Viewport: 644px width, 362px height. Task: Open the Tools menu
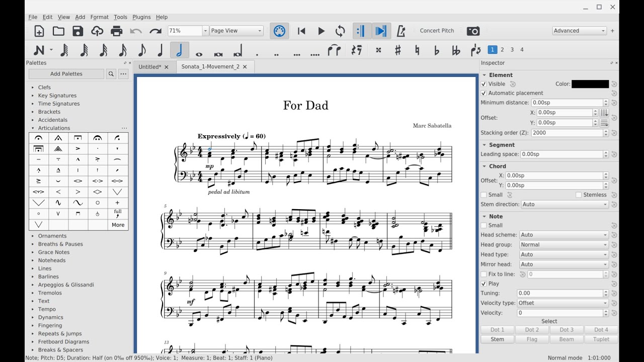[x=120, y=17]
